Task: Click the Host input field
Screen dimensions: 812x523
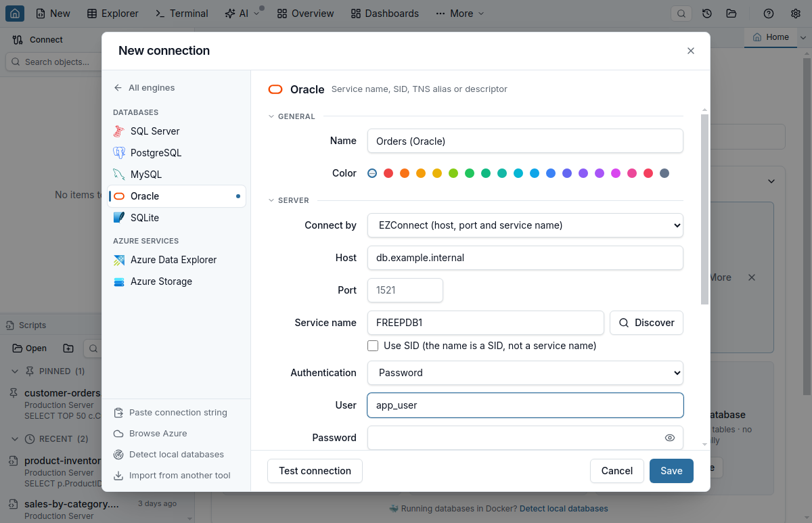Action: (525, 258)
